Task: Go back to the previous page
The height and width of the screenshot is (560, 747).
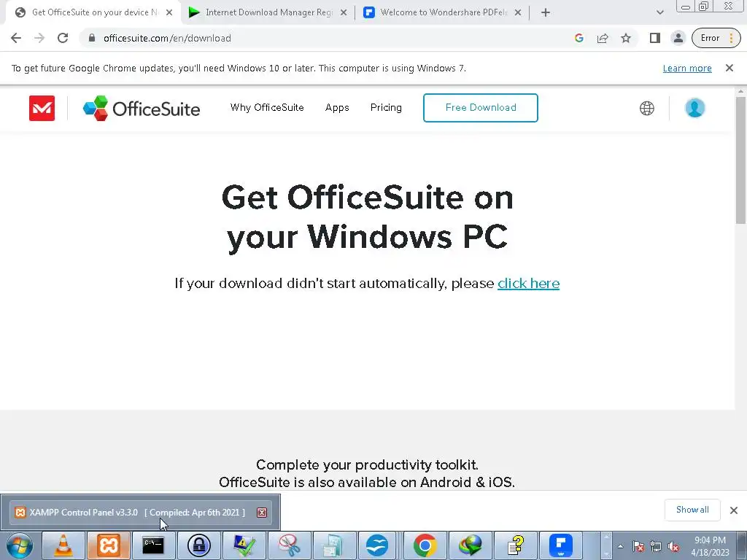Action: [x=16, y=38]
